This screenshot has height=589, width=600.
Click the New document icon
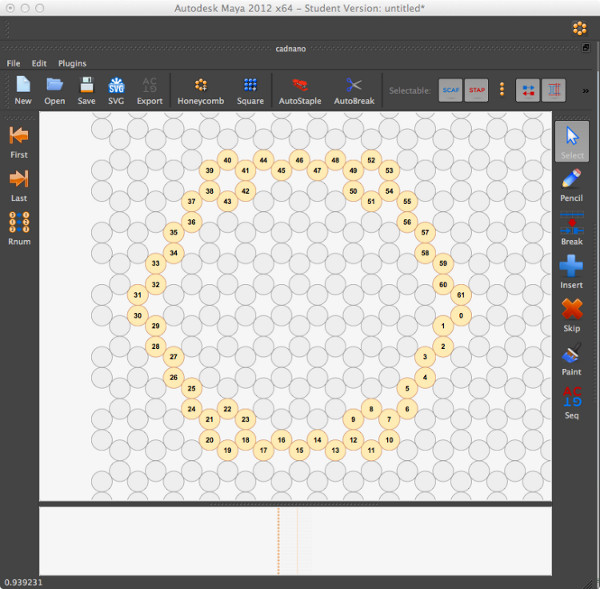[22, 87]
